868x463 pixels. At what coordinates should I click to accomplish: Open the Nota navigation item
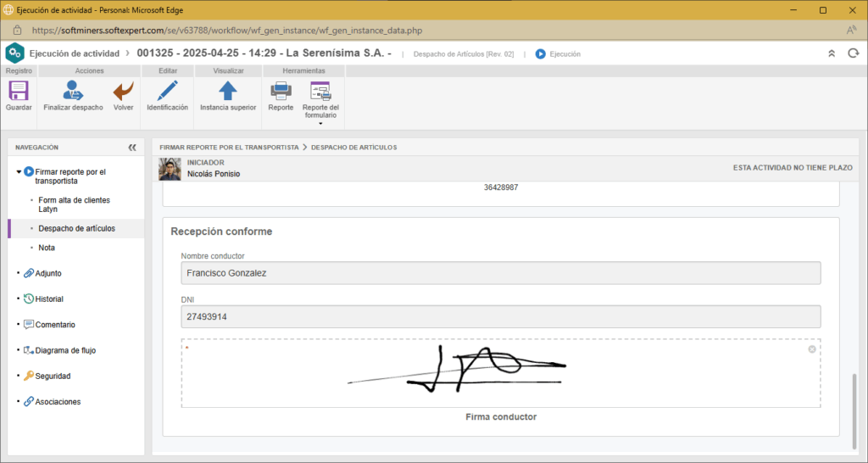(47, 248)
